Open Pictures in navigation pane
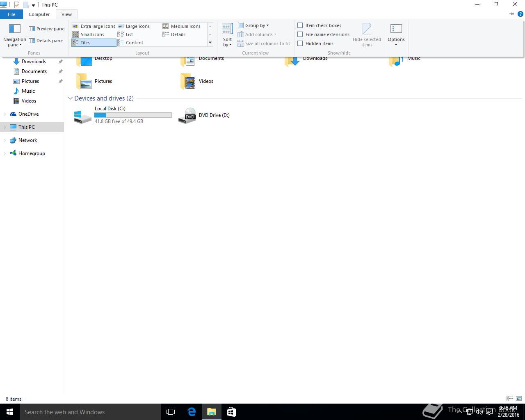This screenshot has width=525, height=420. 30,81
